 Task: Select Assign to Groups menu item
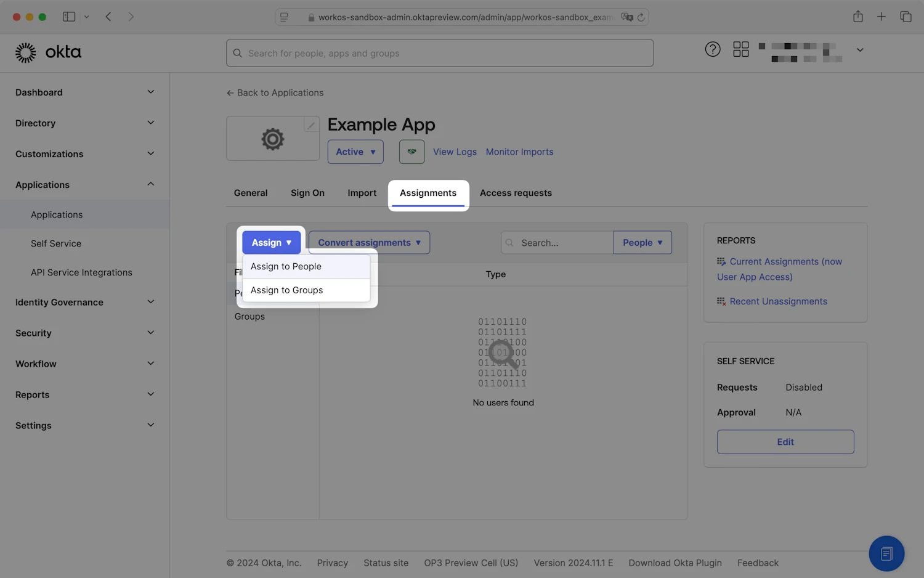(x=306, y=290)
